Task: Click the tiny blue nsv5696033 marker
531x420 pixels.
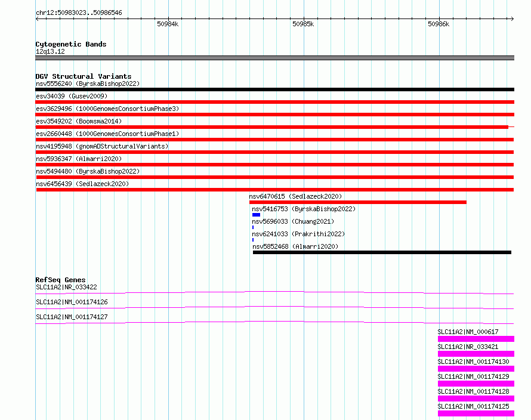Action: (x=253, y=227)
